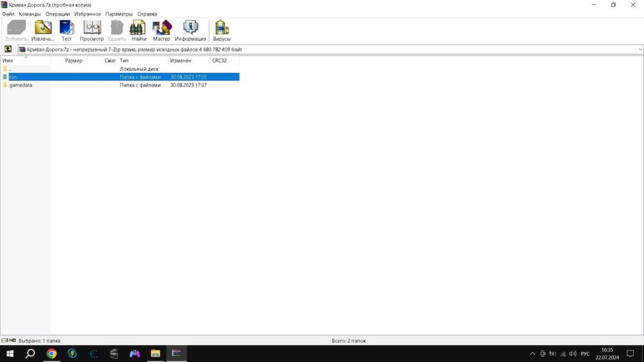This screenshot has width=644, height=362.
Task: Click 'Локальный диск' type text
Action: pos(139,69)
